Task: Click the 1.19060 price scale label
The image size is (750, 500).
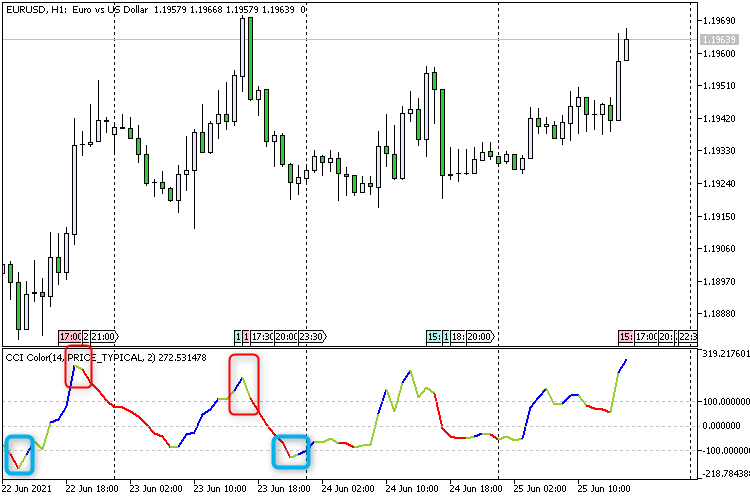Action: coord(719,248)
